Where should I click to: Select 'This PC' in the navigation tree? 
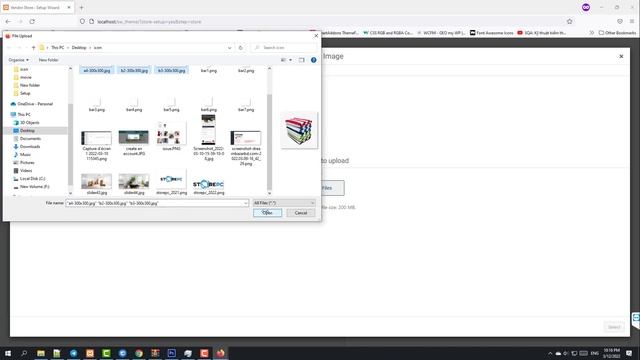coord(24,115)
